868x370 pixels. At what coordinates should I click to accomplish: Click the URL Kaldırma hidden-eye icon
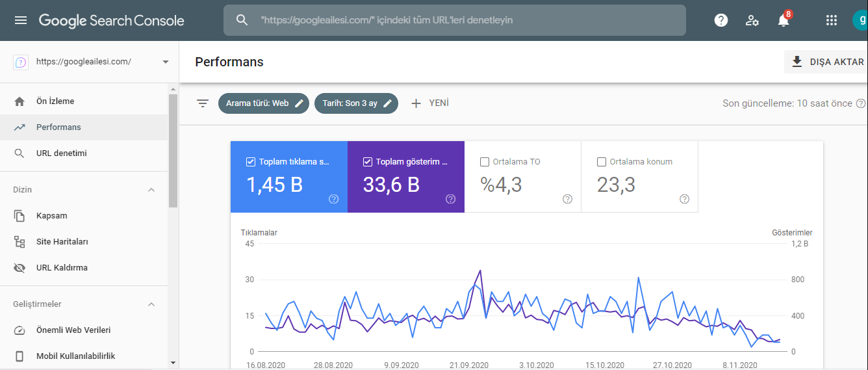(19, 268)
